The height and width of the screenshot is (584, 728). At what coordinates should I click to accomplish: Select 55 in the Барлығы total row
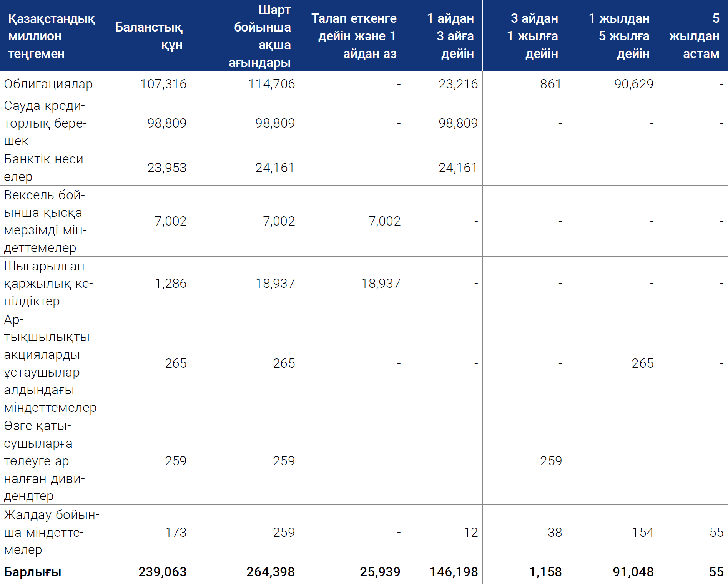coord(716,572)
